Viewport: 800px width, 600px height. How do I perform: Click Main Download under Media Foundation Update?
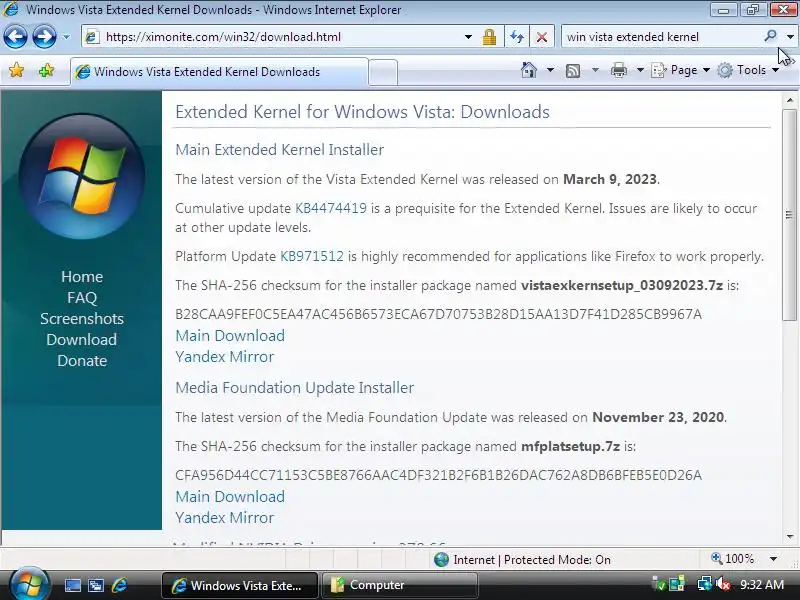[x=230, y=496]
